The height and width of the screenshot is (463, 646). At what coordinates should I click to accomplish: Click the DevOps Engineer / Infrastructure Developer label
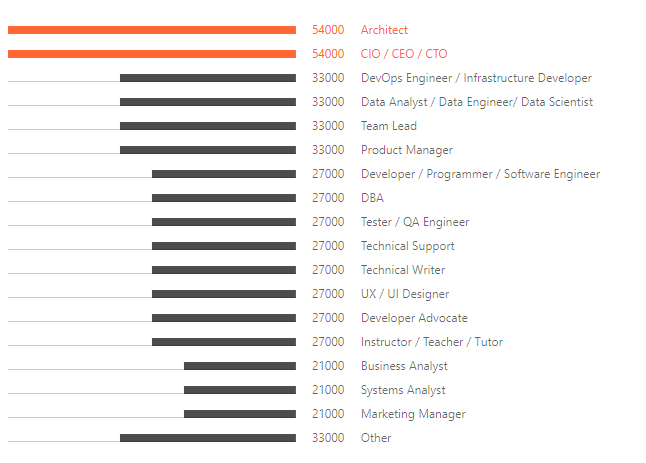476,78
